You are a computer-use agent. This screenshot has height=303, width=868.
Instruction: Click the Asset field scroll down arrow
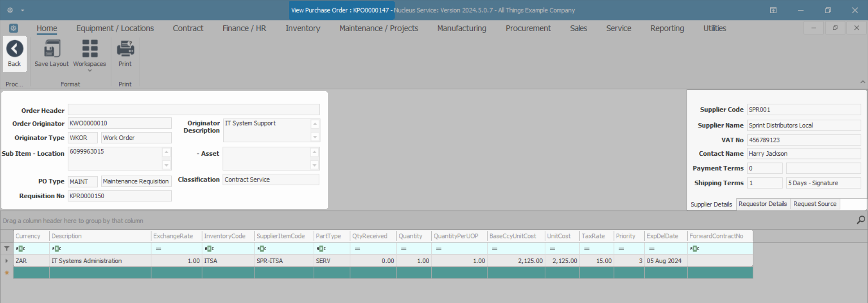[315, 165]
